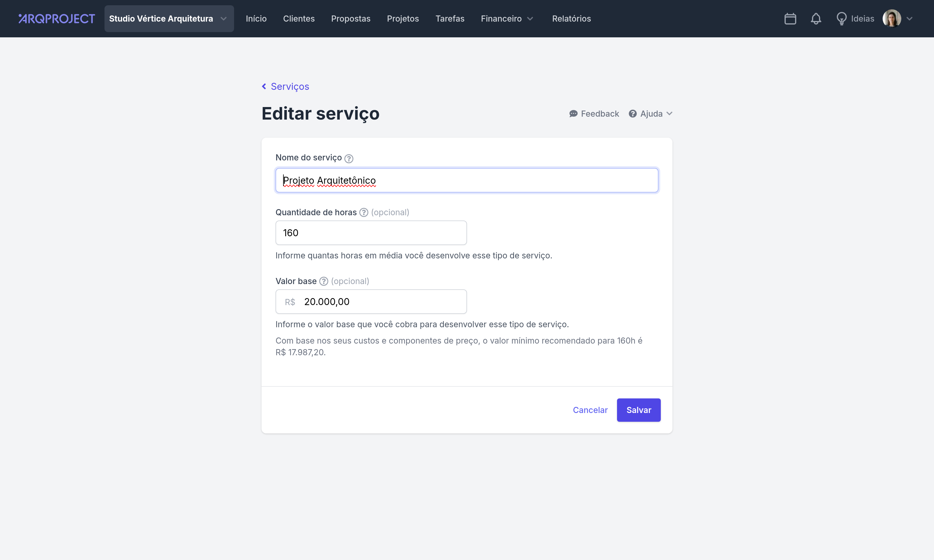Click the Serviços breadcrumb link
Image resolution: width=934 pixels, height=560 pixels.
[x=290, y=86]
